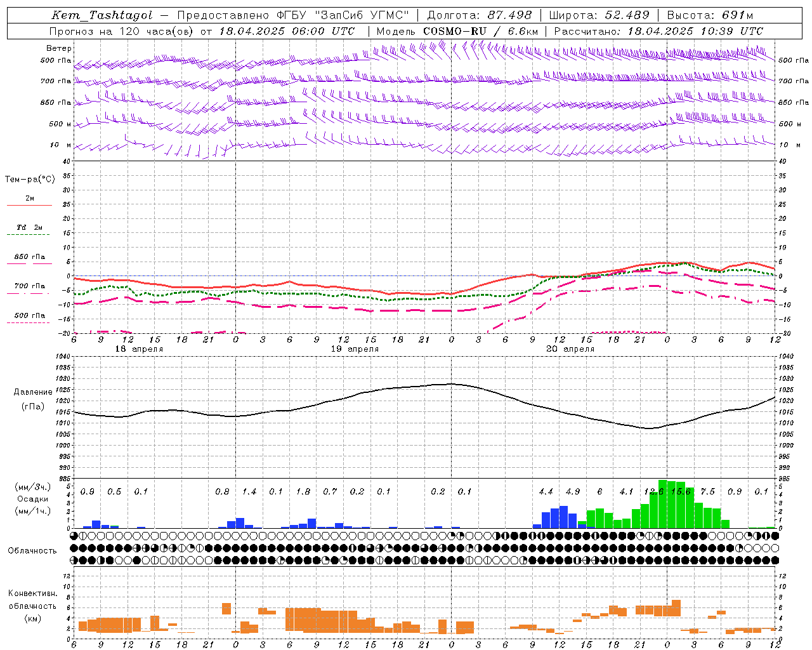Click the '700 гПа' temperature legend entry
This screenshot has width=812, height=650.
pyautogui.click(x=30, y=286)
